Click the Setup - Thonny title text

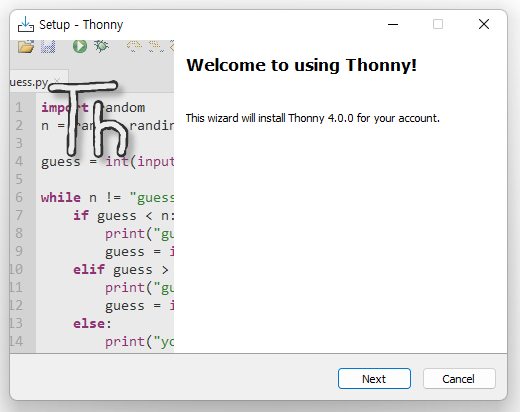[81, 25]
